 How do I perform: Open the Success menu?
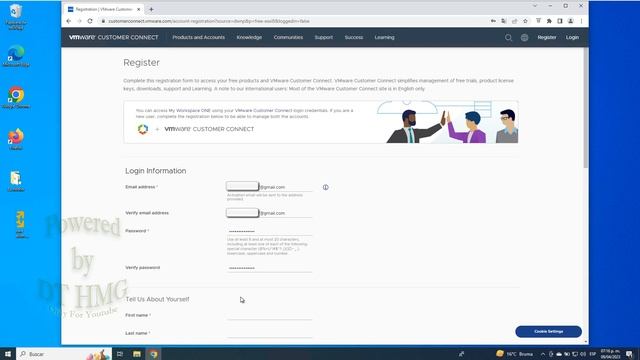click(353, 37)
